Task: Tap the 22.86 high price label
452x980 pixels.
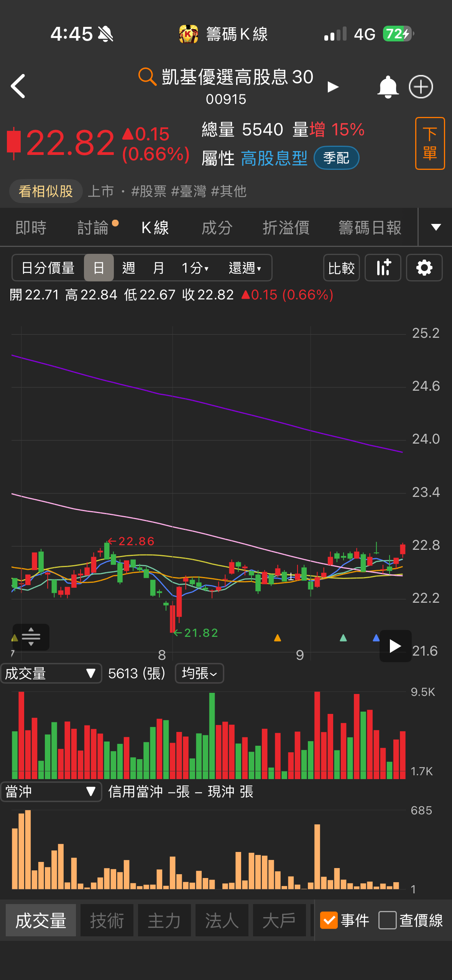Action: point(136,541)
